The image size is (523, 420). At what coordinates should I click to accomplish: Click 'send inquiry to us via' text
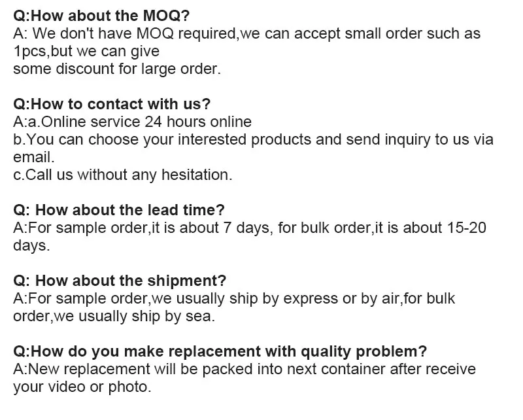420,139
